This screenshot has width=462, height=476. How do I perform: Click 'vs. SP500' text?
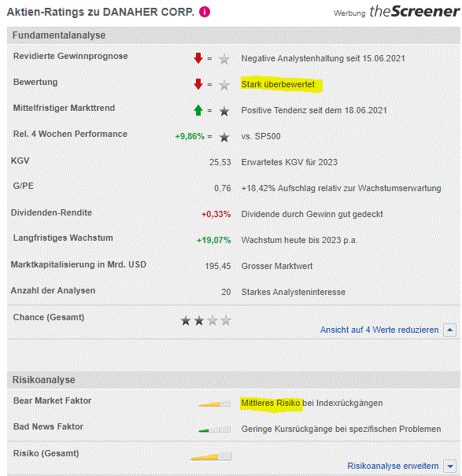[261, 136]
